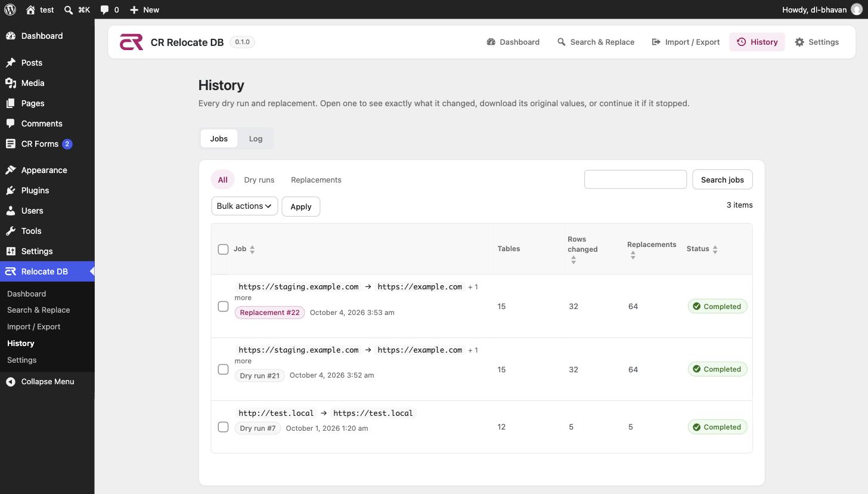Open the WordPress Dashboard gauge icon in sidebar

click(x=11, y=36)
